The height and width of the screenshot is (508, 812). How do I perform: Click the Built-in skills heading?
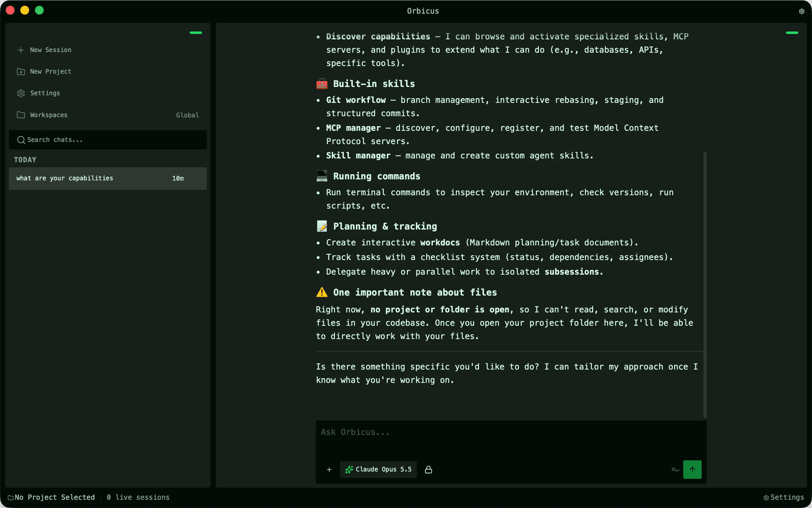tap(374, 84)
